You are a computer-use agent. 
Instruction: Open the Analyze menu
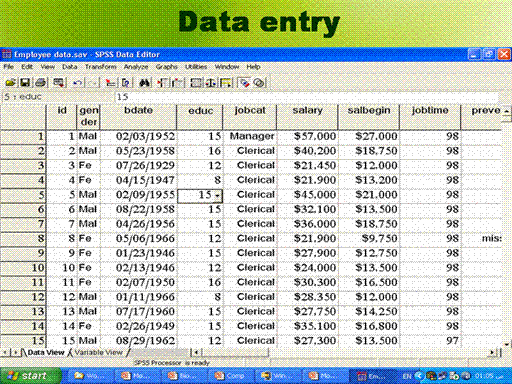point(136,67)
